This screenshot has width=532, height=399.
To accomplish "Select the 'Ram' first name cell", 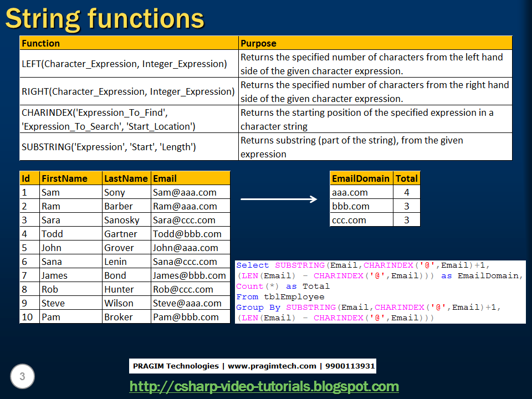I will pyautogui.click(x=71, y=206).
